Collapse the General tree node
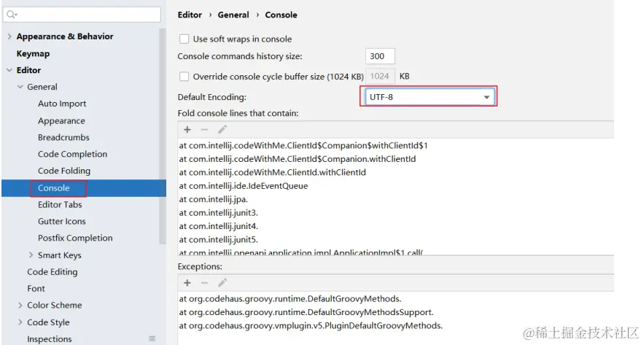 point(20,87)
